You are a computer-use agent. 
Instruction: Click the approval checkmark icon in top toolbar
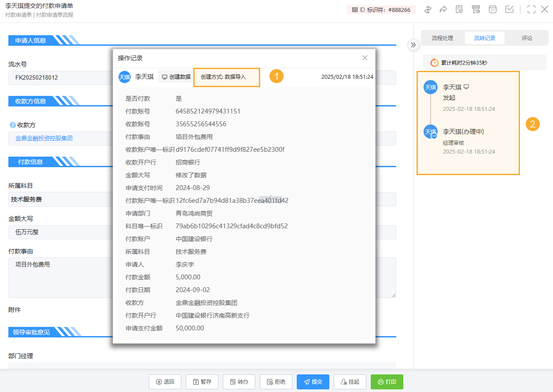tap(509, 9)
